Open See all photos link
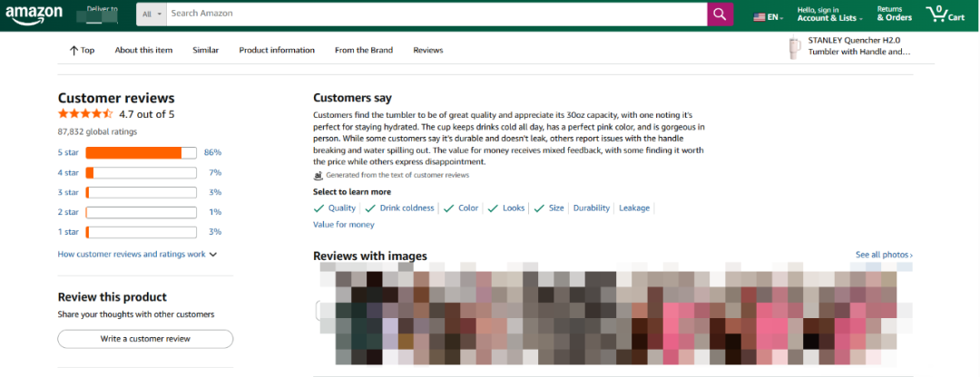 884,256
